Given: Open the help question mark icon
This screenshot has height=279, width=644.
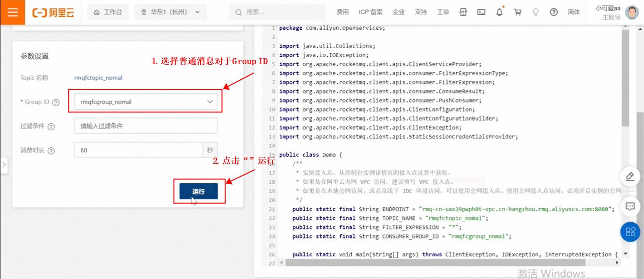Looking at the screenshot, I should [554, 12].
